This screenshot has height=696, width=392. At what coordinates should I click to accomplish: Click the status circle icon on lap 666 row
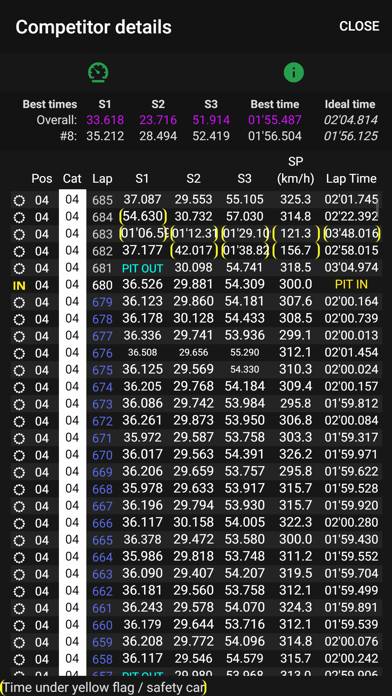[19, 523]
